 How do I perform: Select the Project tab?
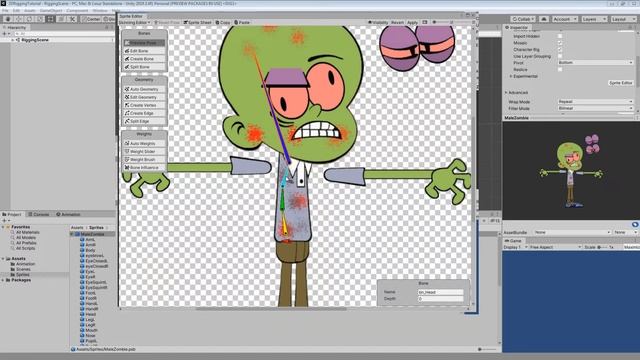coord(12,214)
